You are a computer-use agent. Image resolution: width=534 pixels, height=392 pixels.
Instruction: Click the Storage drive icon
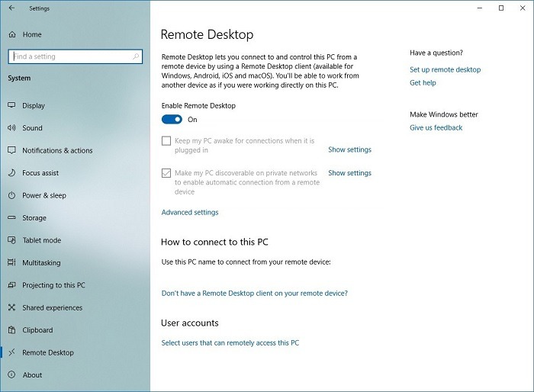coord(11,217)
